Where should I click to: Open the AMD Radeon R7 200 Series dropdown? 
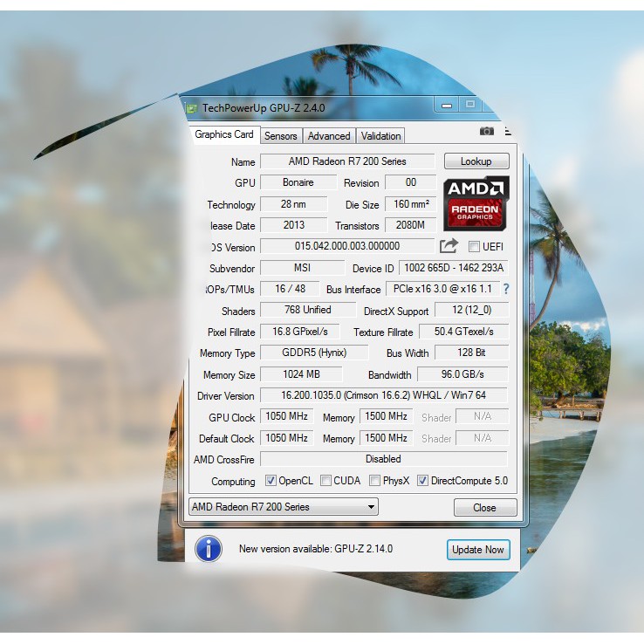[284, 507]
